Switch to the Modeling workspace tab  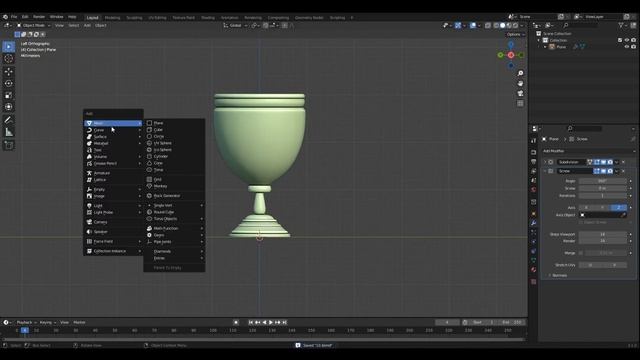pos(112,18)
